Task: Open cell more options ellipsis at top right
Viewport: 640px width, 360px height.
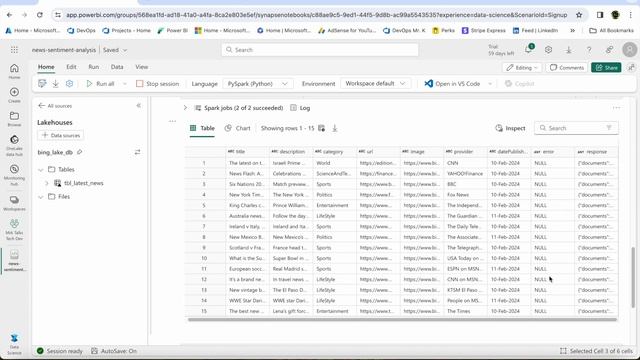Action: coord(616,108)
